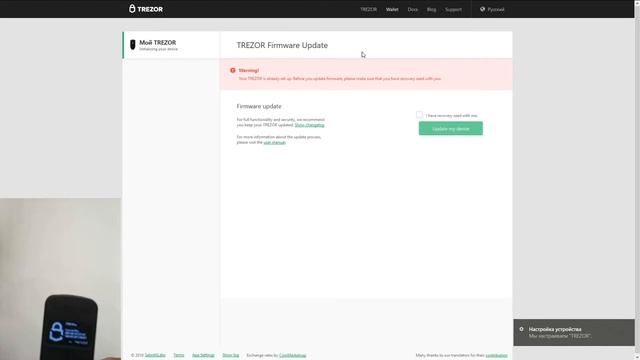Click the TREZOR Firmware Update heading
The height and width of the screenshot is (360, 640).
coord(282,45)
